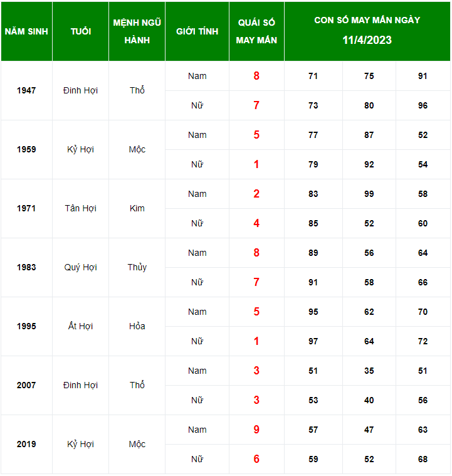452x476 pixels.
Task: Click red lucky number 9 in 2019 row
Action: [256, 430]
